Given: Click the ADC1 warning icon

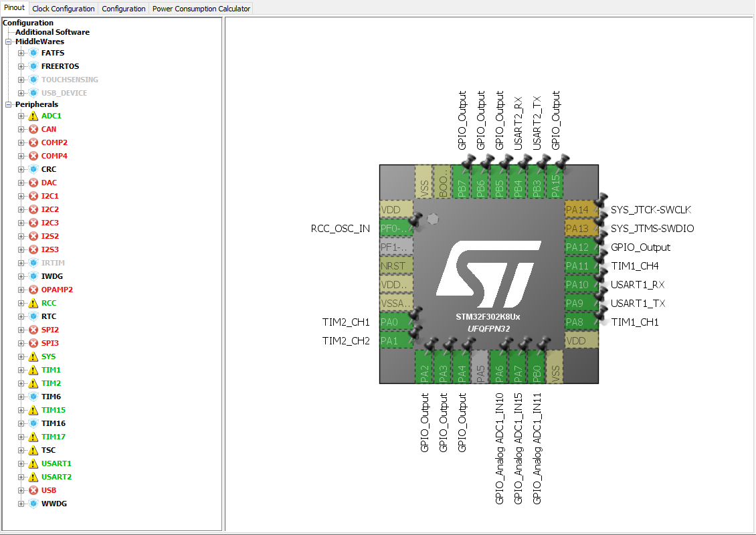Looking at the screenshot, I should tap(33, 116).
